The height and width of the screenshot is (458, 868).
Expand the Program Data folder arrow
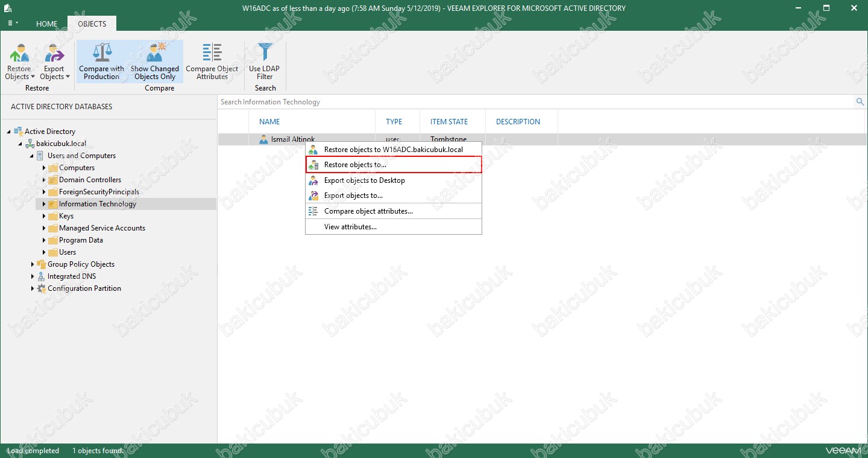pyautogui.click(x=44, y=240)
